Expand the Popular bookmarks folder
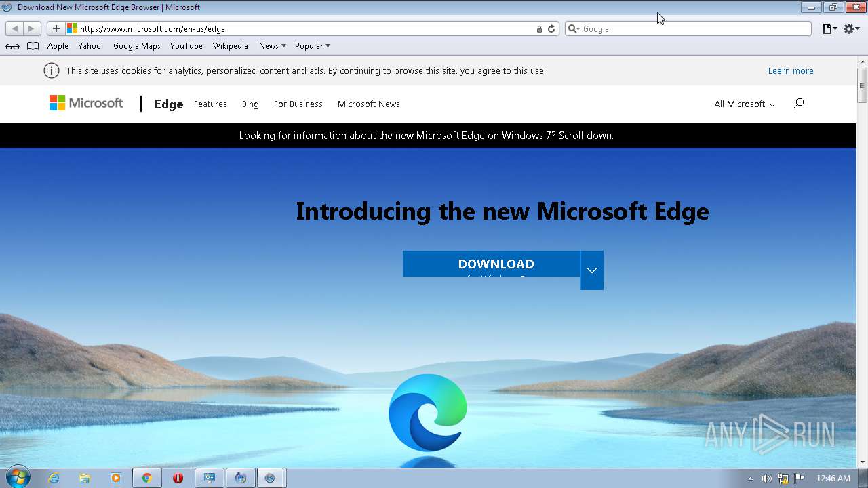Screen dimensions: 868x488 pos(312,46)
